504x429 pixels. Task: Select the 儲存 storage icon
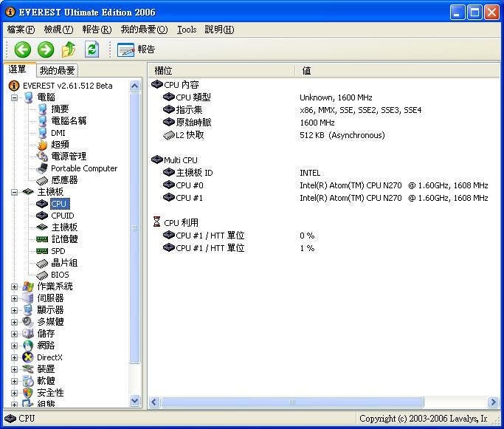[x=28, y=334]
